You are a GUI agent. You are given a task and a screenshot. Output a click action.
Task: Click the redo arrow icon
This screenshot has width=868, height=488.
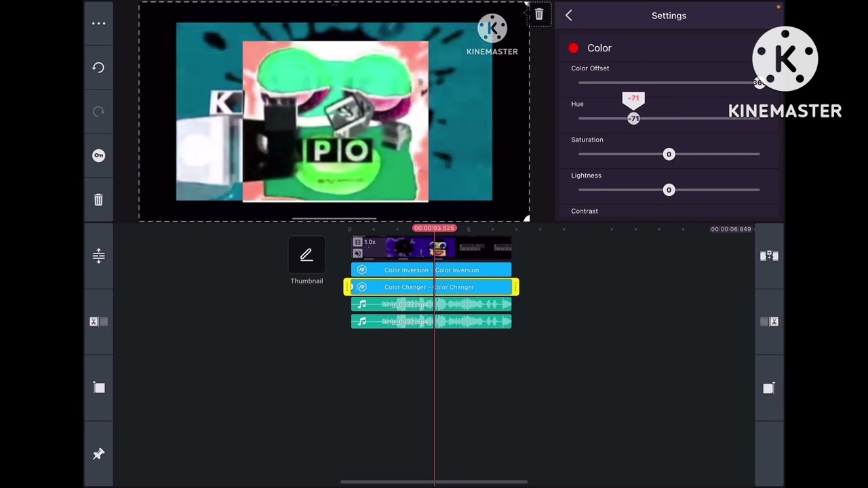98,112
